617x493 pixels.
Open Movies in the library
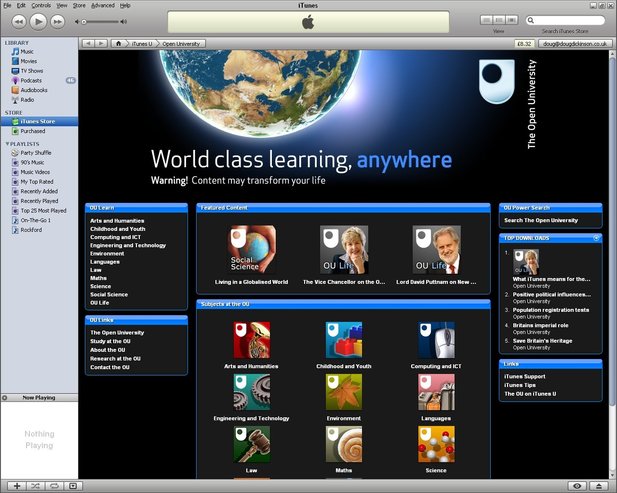pyautogui.click(x=28, y=61)
